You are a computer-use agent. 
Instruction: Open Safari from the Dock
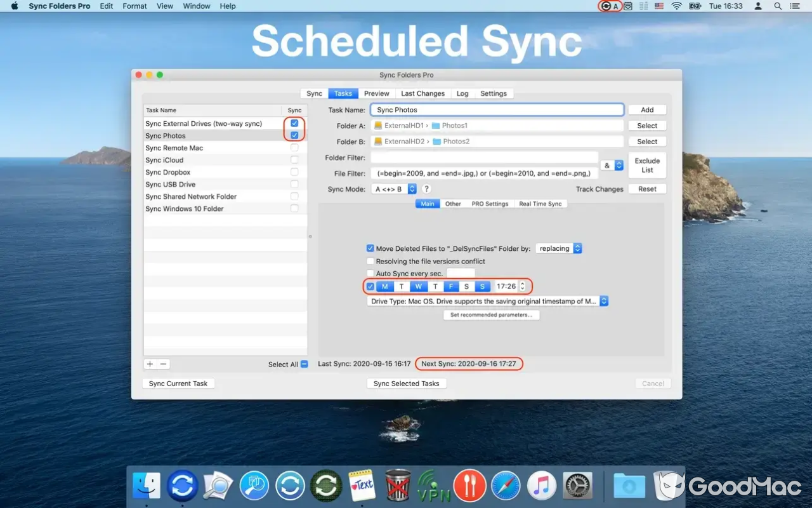[505, 486]
